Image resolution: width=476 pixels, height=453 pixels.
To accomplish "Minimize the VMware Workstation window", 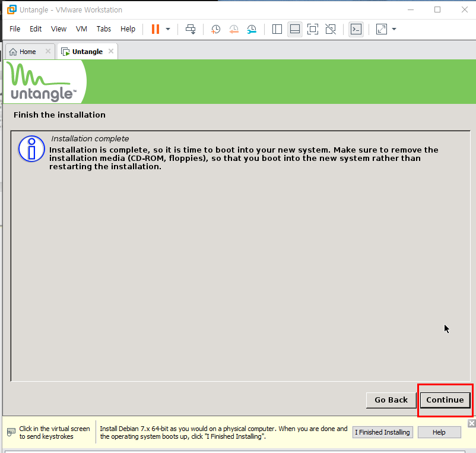I will point(411,9).
